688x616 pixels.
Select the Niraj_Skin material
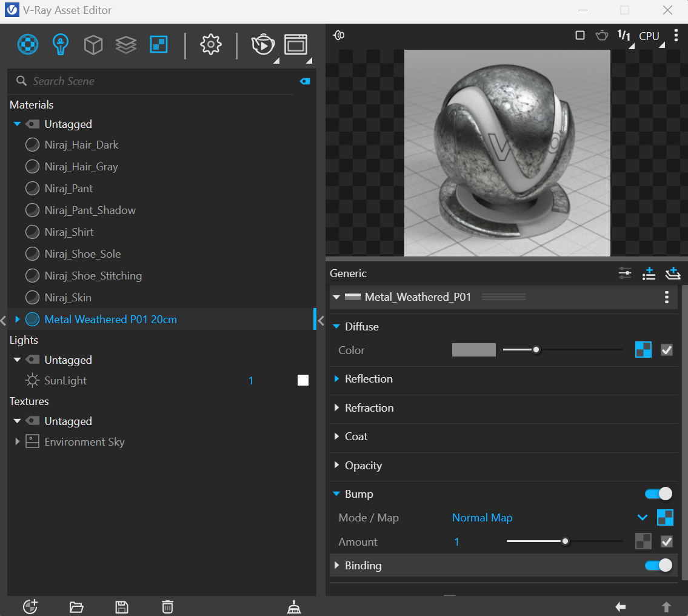pyautogui.click(x=68, y=298)
